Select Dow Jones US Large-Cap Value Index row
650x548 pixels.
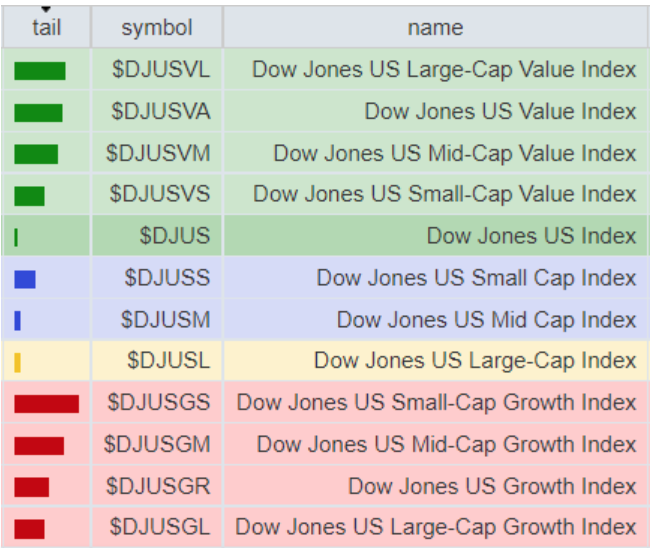[444, 70]
